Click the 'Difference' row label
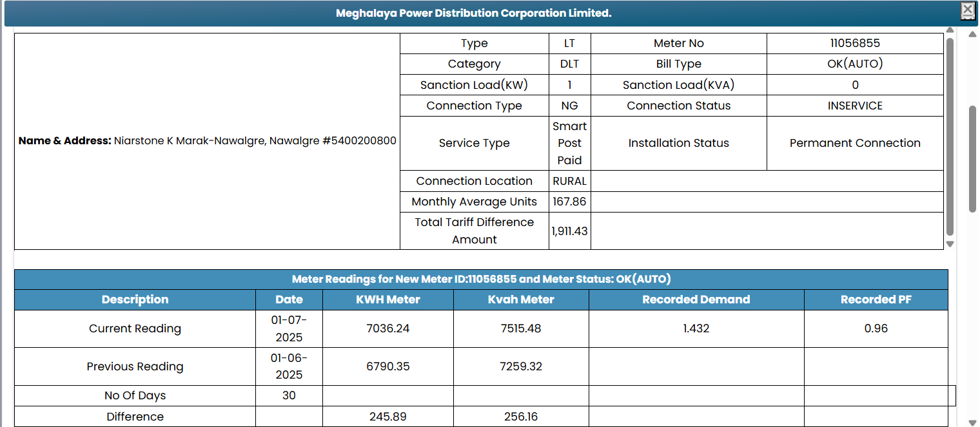The image size is (980, 427). tap(135, 417)
